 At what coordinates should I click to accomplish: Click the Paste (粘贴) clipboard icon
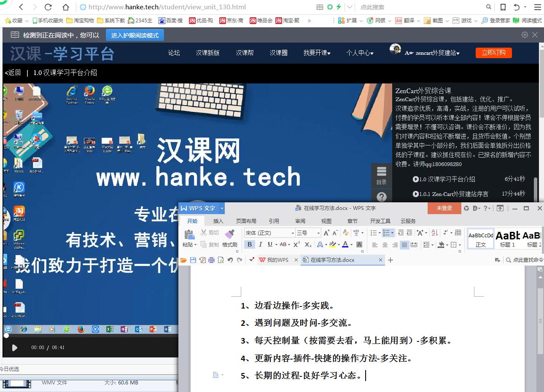coord(189,235)
